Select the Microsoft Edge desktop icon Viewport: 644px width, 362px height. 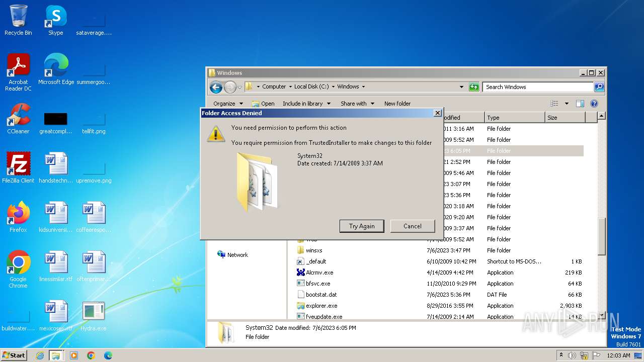click(56, 69)
